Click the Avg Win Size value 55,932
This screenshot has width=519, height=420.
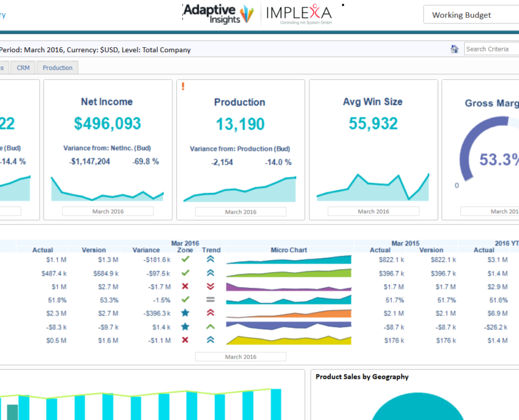[x=373, y=123]
